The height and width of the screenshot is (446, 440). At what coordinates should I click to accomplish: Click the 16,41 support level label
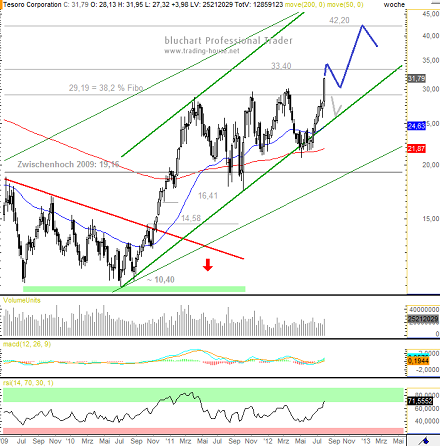pyautogui.click(x=208, y=196)
